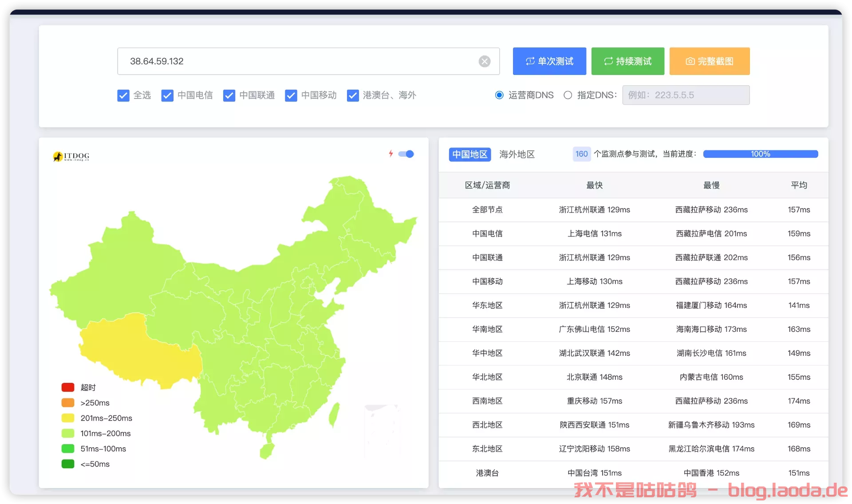Start a single test with 单次测试
The height and width of the screenshot is (504, 852).
click(x=549, y=61)
